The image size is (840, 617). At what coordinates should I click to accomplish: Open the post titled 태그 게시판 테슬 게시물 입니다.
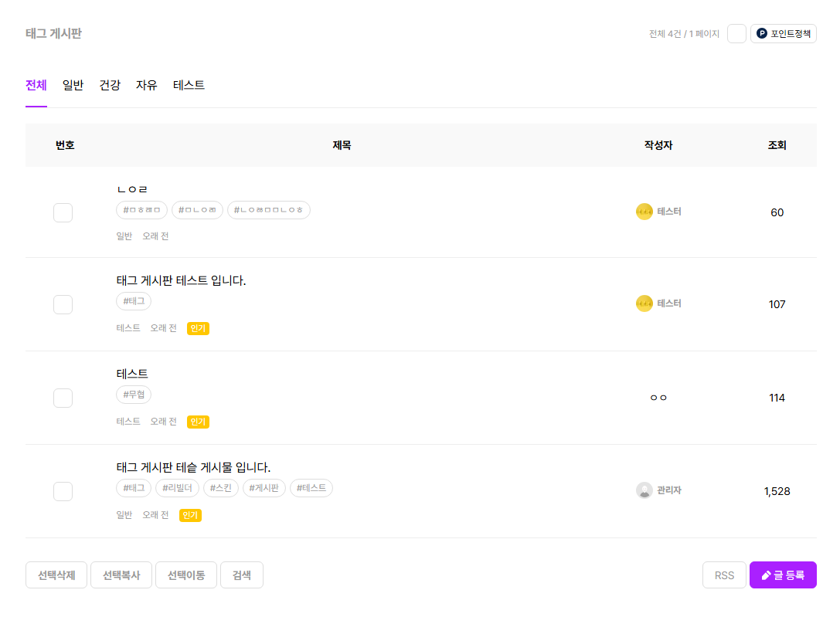point(193,467)
